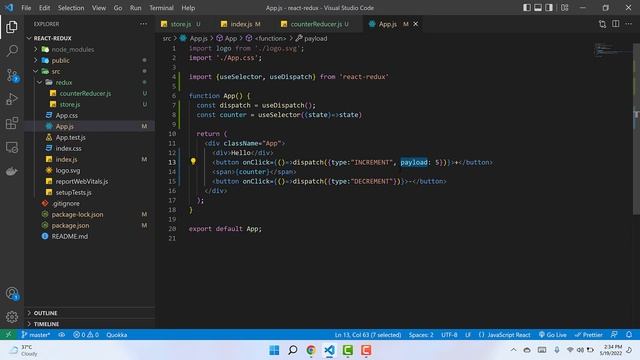Viewport: 640px width, 360px height.
Task: Click the payload breadcrumb item
Action: (x=312, y=38)
